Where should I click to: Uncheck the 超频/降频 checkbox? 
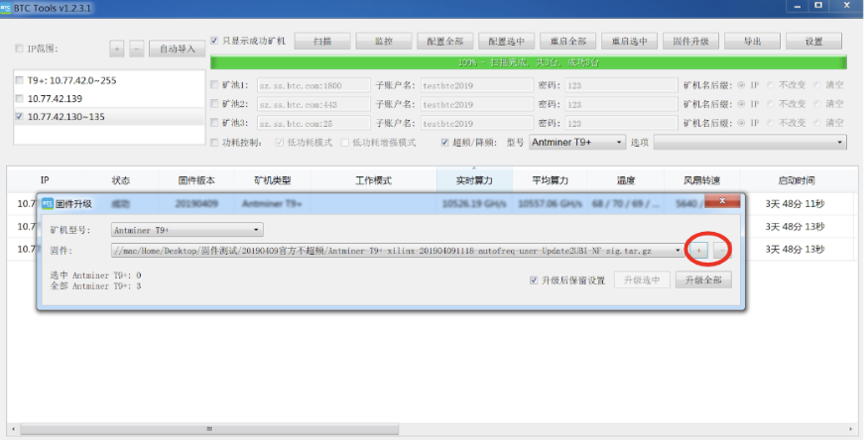click(444, 143)
